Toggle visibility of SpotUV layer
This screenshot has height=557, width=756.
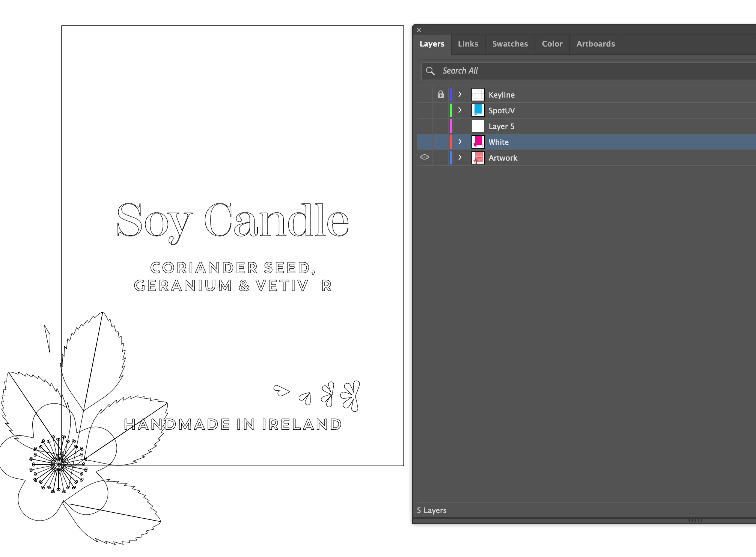coord(425,110)
